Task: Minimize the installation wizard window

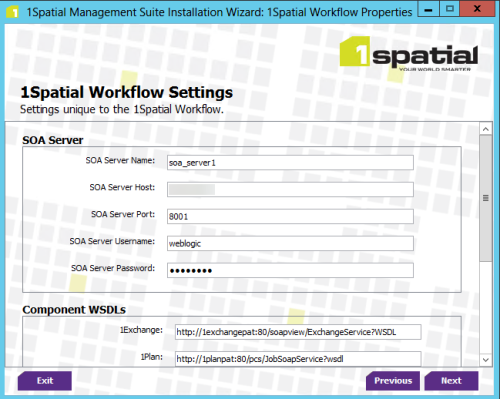Action: (x=429, y=9)
